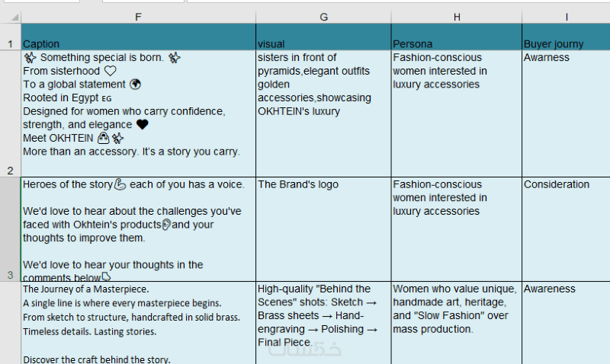Click the visual header cell
The height and width of the screenshot is (364, 610).
(323, 43)
